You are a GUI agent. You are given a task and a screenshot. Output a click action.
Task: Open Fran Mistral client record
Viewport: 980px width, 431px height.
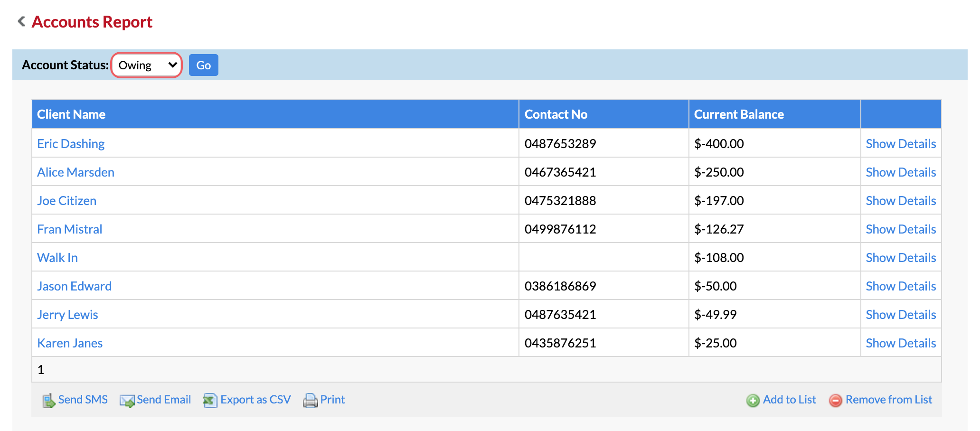70,229
